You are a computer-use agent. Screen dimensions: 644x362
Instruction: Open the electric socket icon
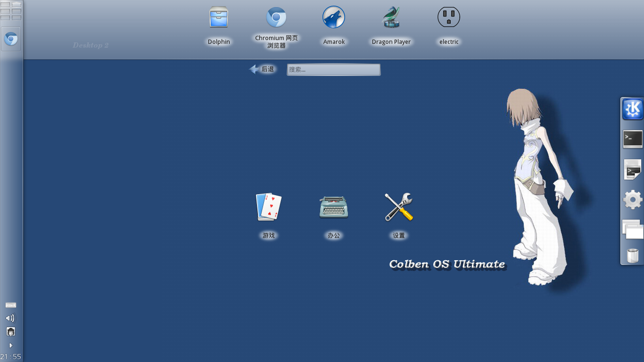pyautogui.click(x=449, y=17)
